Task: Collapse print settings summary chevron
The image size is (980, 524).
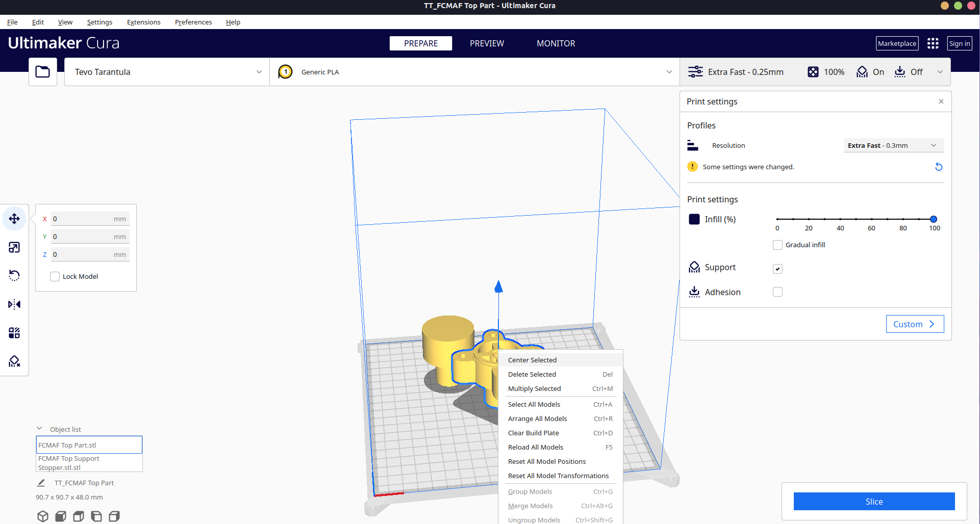Action: [940, 72]
